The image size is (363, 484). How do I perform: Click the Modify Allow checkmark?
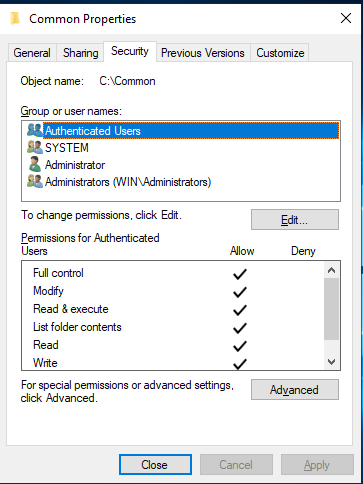(x=240, y=292)
